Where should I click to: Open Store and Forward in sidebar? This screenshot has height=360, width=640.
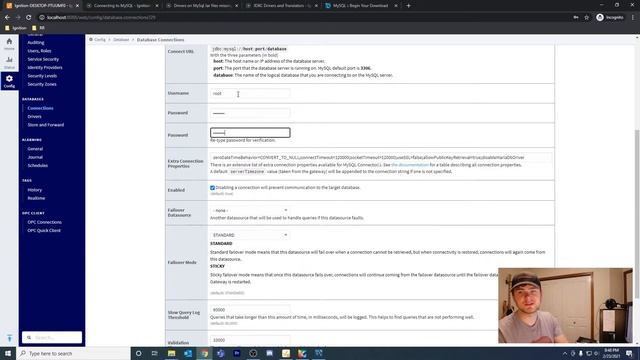46,125
